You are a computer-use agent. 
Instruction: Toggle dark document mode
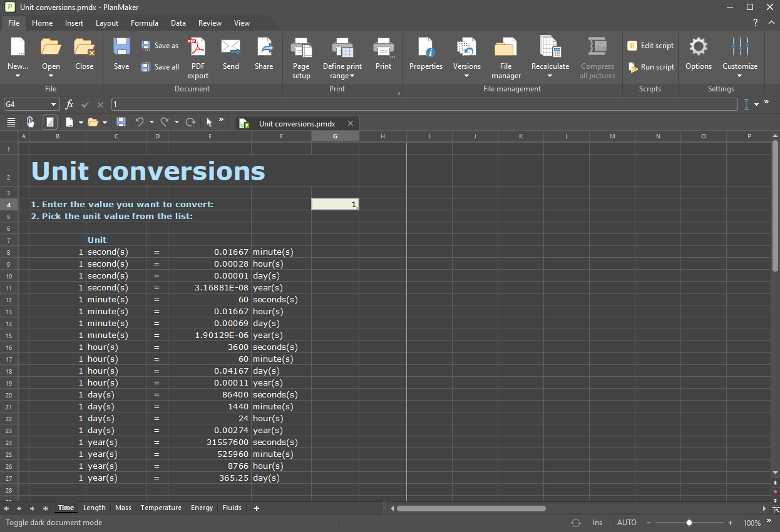[50, 122]
